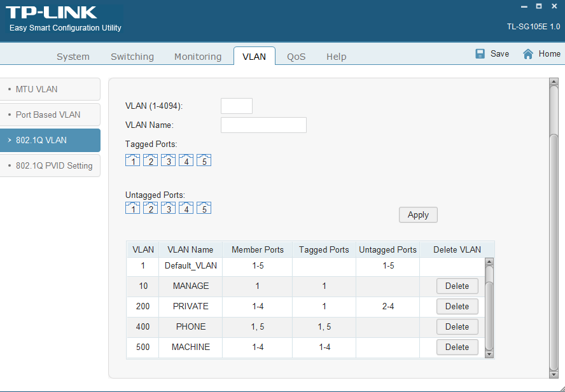Click the VLAN table scrollbar down arrow
This screenshot has width=565, height=392.
click(x=489, y=354)
